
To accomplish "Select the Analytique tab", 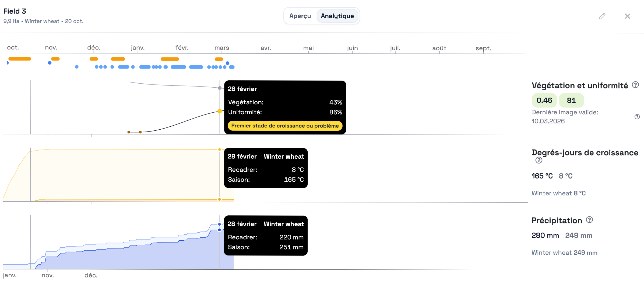I will tap(337, 16).
